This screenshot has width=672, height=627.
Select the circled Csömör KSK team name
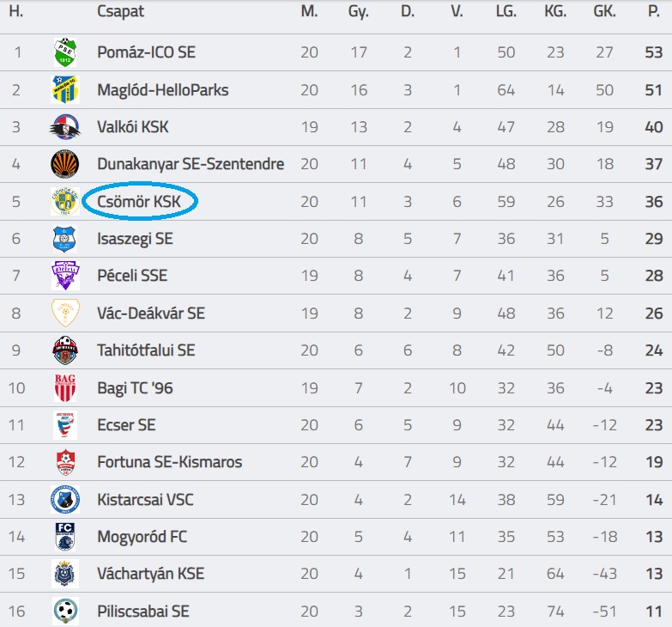(139, 202)
